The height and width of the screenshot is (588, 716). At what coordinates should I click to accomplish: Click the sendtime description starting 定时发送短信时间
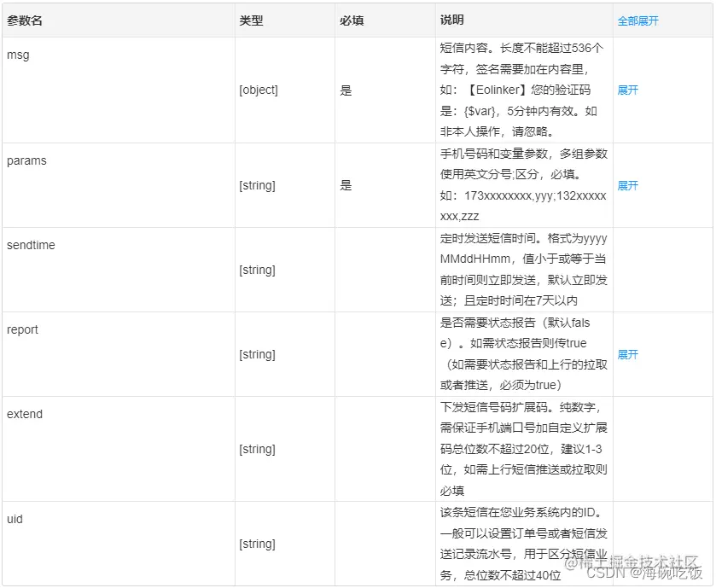(524, 270)
